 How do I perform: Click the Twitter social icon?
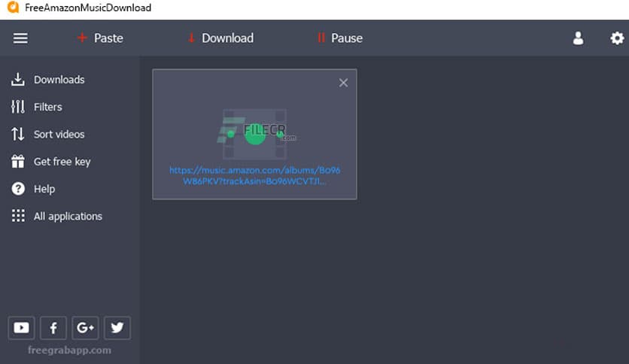[117, 328]
